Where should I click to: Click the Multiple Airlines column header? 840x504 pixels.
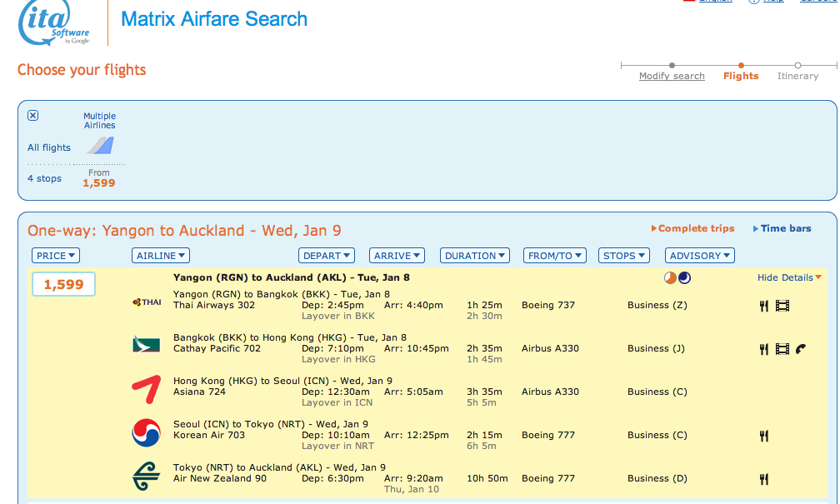(100, 121)
